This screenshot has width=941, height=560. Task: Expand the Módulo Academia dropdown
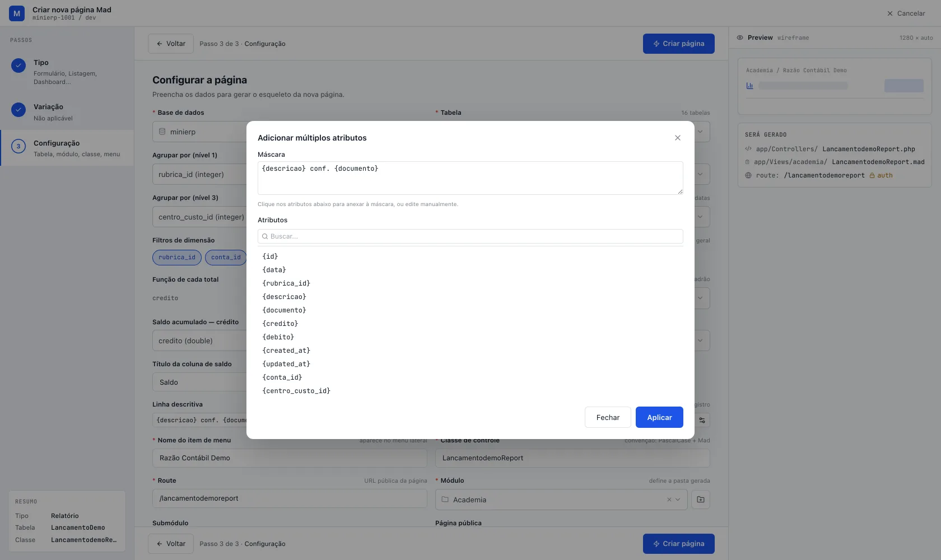point(678,500)
